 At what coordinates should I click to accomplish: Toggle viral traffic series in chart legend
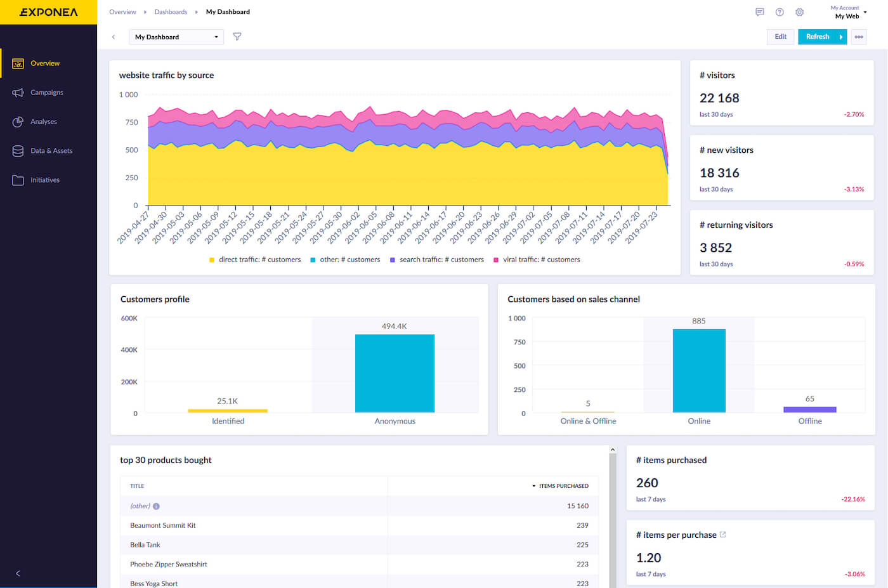537,259
